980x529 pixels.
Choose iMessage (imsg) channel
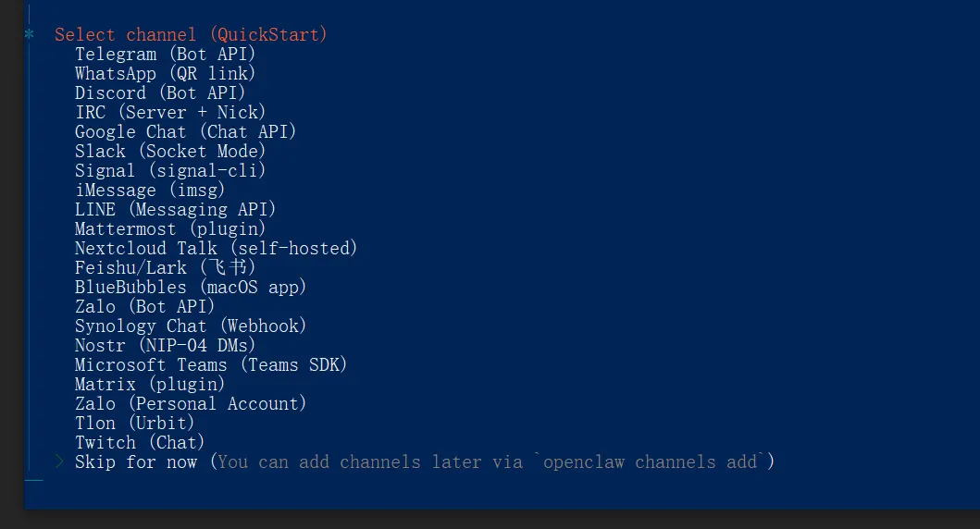(150, 191)
